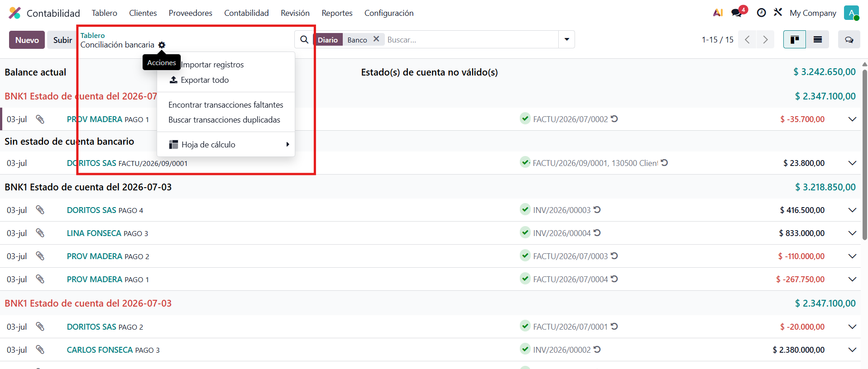Open the search options dropdown arrow
The width and height of the screenshot is (868, 369).
click(567, 39)
